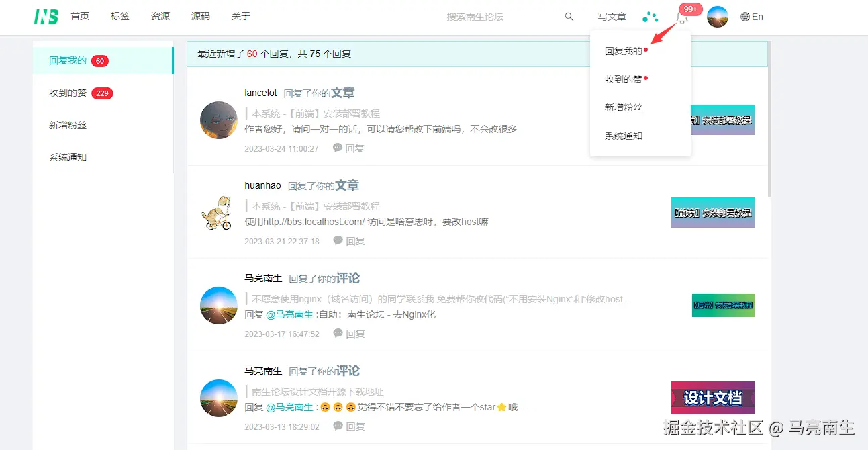The image size is (868, 450).
Task: Click lancelot's avatar image
Action: [219, 121]
